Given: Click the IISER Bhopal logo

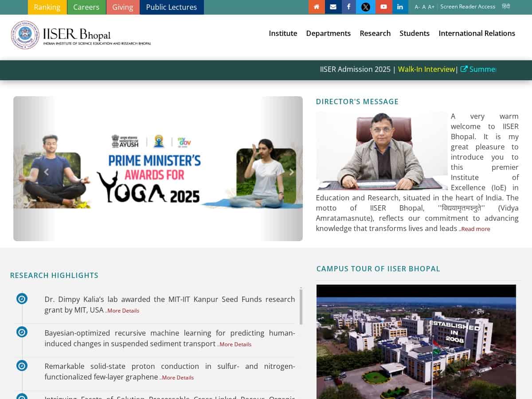Looking at the screenshot, I should [x=81, y=35].
